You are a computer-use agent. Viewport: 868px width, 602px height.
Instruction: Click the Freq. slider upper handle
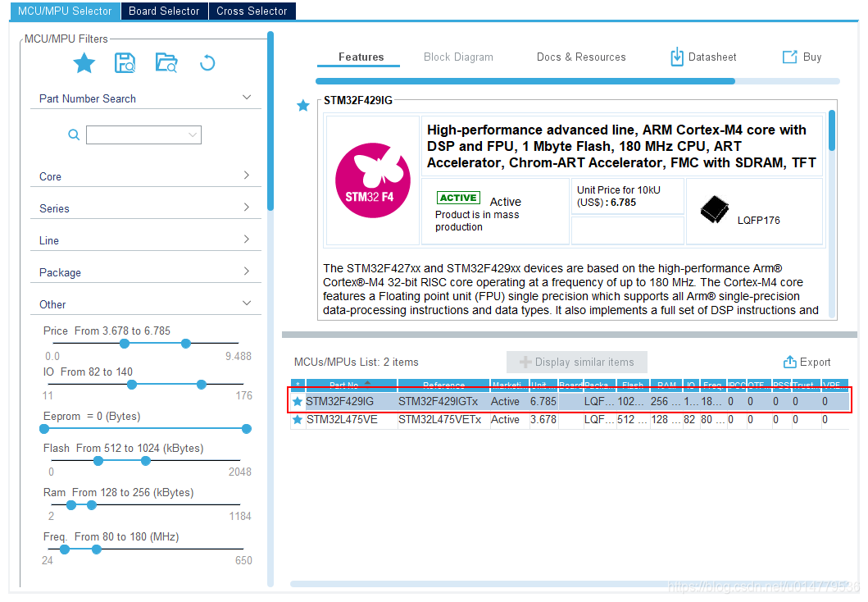click(x=97, y=550)
